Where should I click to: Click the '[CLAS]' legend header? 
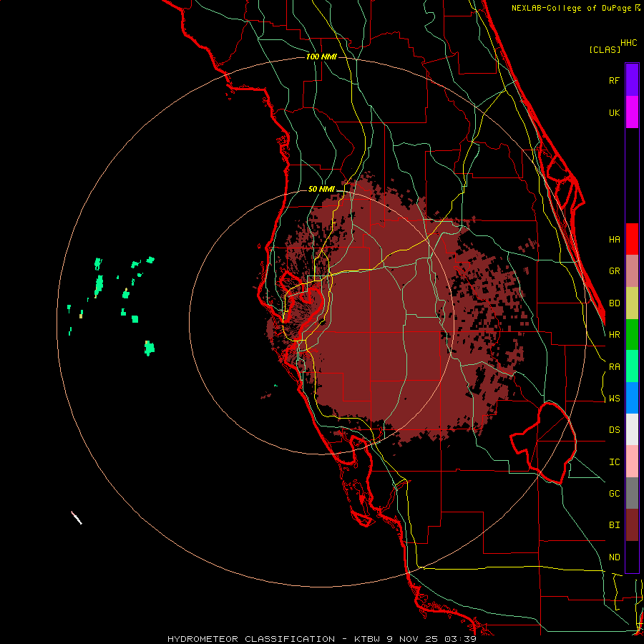(605, 49)
